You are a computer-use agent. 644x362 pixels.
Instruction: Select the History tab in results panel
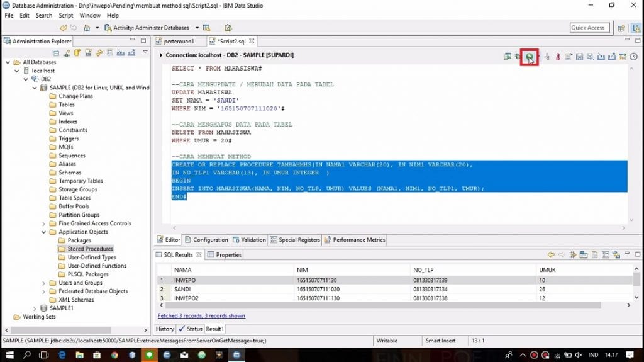(165, 329)
